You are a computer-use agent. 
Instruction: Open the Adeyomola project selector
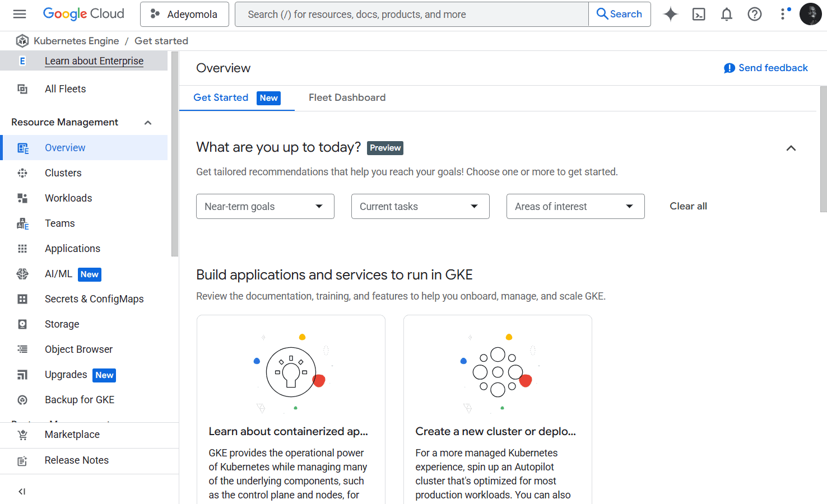184,14
